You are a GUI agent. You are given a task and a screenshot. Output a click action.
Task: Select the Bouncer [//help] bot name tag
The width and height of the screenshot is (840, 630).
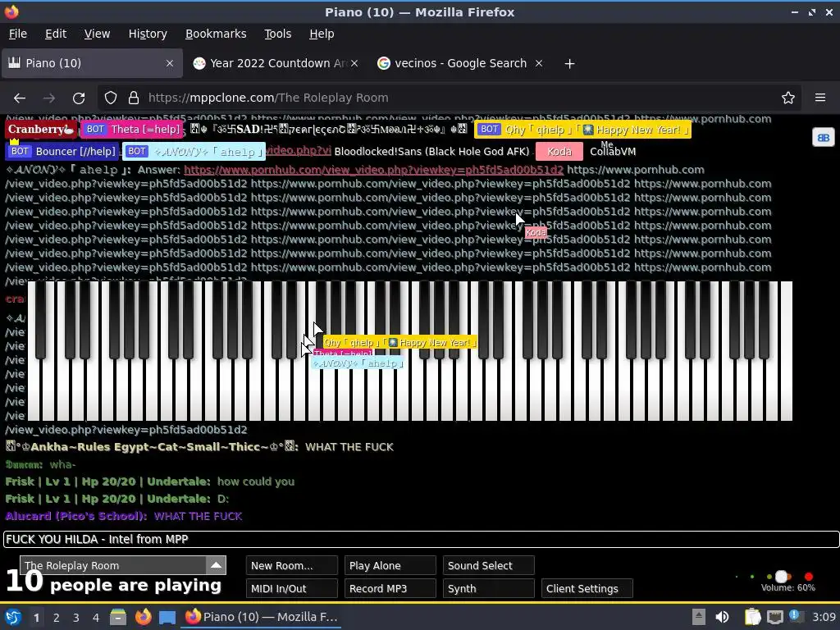click(62, 152)
